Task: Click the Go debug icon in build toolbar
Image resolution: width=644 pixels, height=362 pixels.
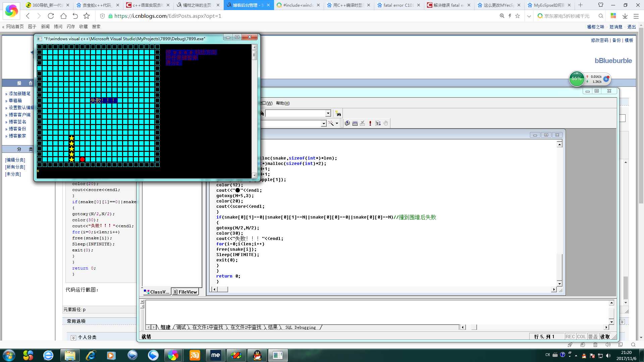Action: (378, 123)
